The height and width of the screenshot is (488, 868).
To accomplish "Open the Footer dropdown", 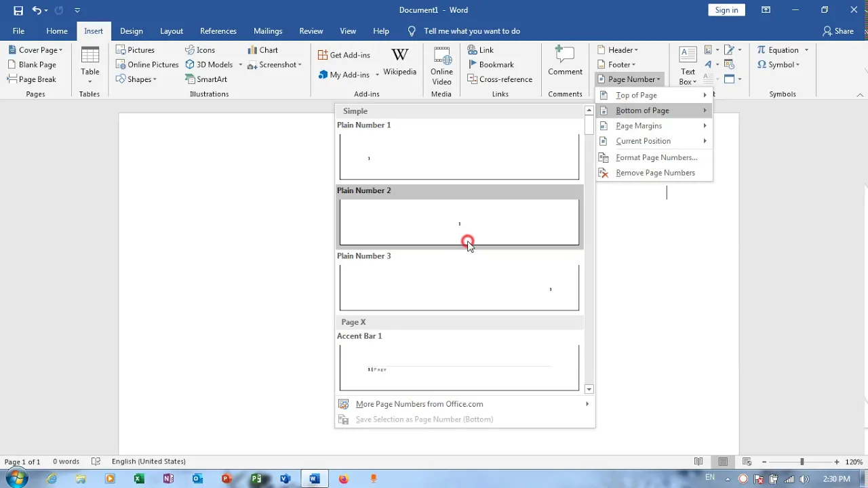I will (x=616, y=64).
